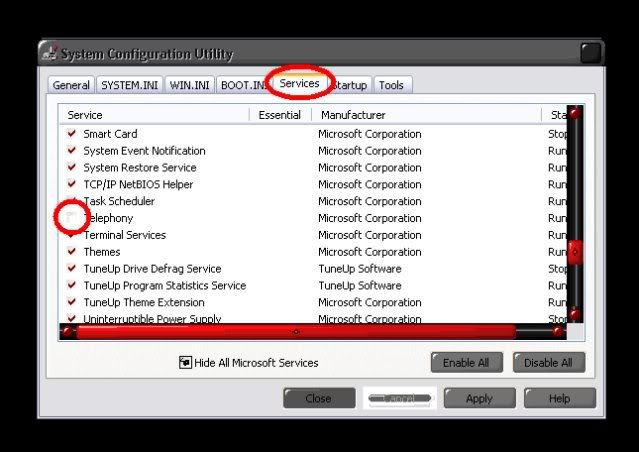Switch to the General tab
This screenshot has height=452, width=639.
tap(71, 86)
